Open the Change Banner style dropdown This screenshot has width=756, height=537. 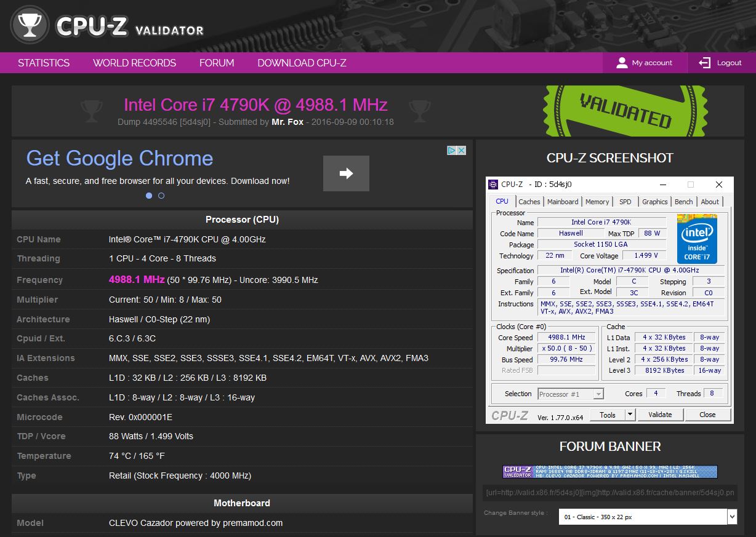(x=648, y=517)
